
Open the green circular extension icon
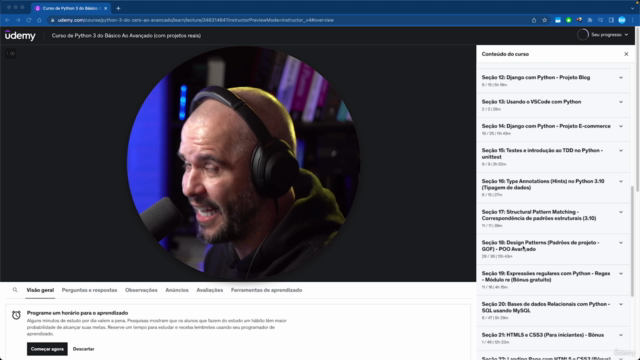(x=569, y=20)
